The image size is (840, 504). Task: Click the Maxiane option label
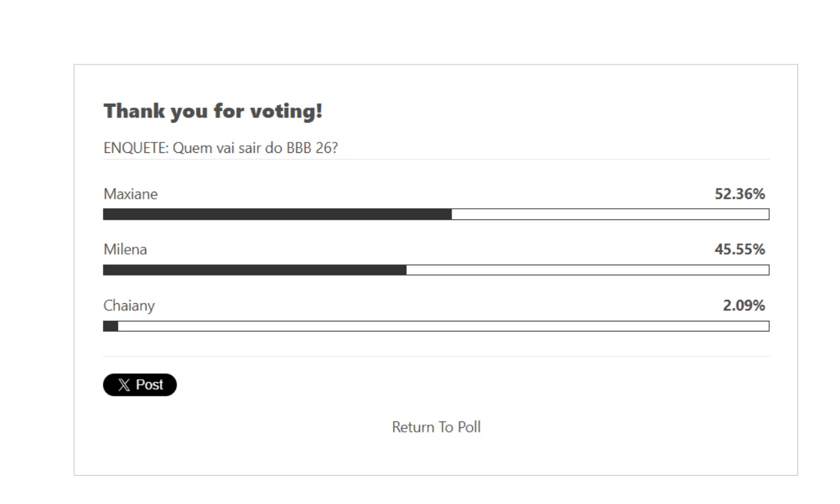pos(131,194)
